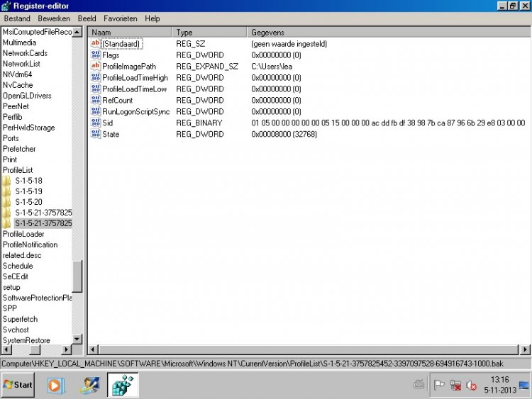Select the Svchost tree key
The width and height of the screenshot is (532, 399).
coord(16,330)
